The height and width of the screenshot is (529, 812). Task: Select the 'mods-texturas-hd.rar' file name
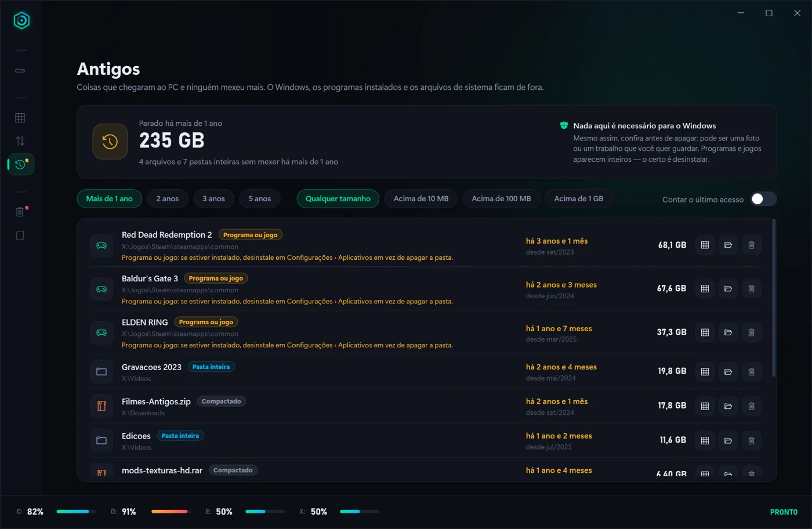pyautogui.click(x=162, y=470)
